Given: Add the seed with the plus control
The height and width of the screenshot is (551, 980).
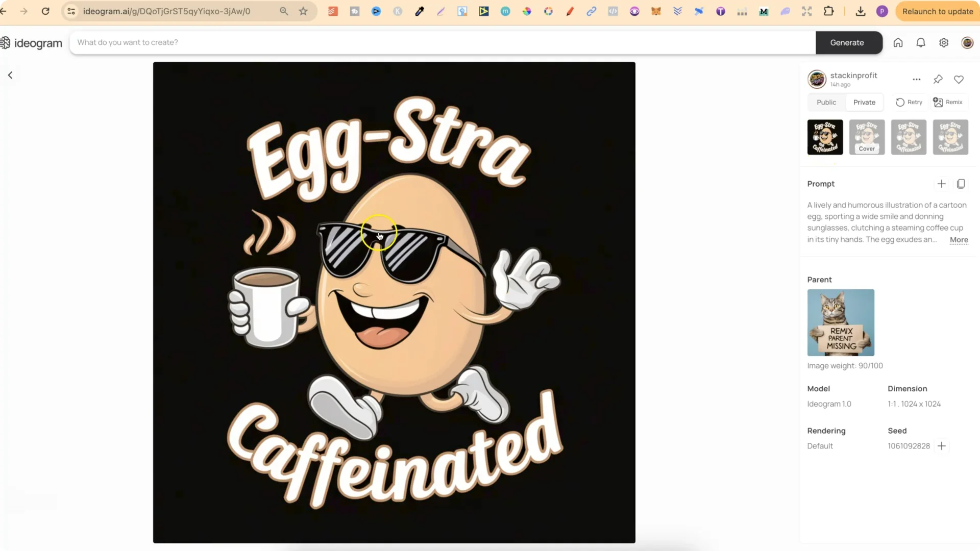Looking at the screenshot, I should (x=942, y=445).
